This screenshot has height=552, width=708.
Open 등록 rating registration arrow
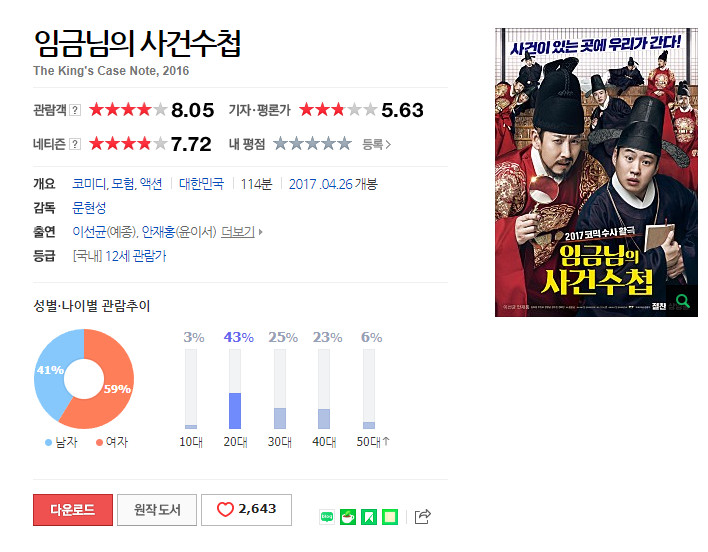tap(377, 144)
